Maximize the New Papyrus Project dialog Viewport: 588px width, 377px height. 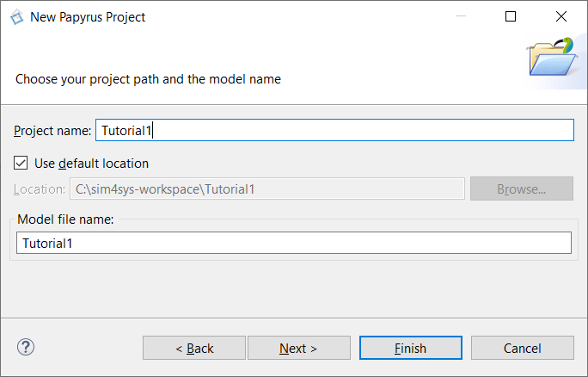click(511, 16)
